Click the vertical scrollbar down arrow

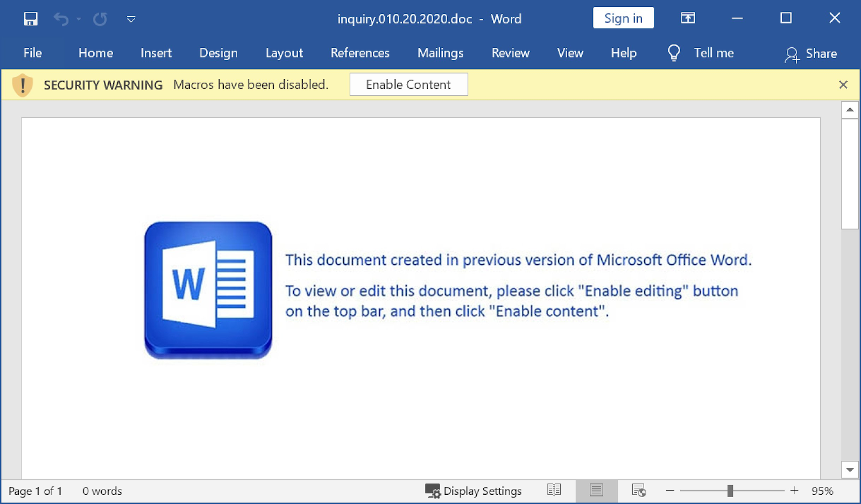[850, 470]
